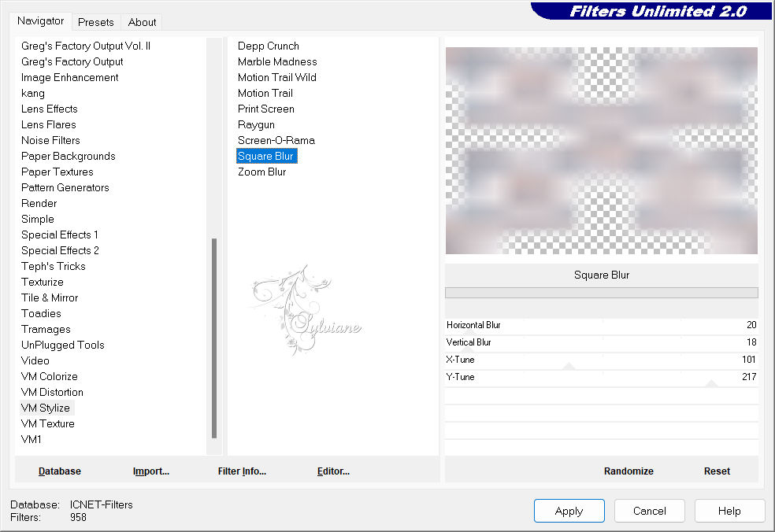
Task: Select Noise Filters category
Action: (x=50, y=140)
